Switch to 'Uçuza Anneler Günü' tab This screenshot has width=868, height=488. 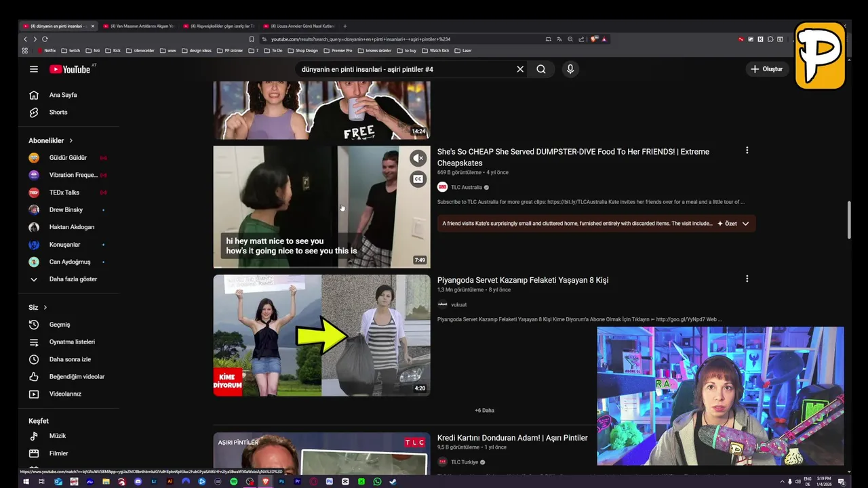point(300,26)
